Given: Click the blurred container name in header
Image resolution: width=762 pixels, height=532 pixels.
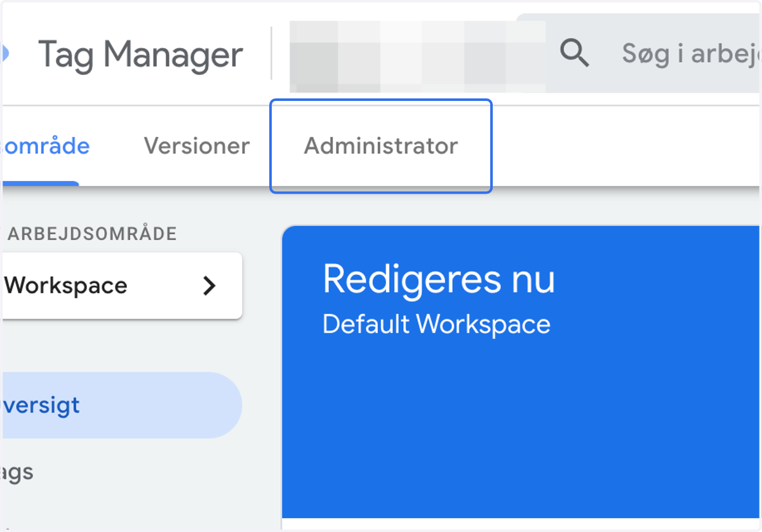Looking at the screenshot, I should (x=418, y=56).
